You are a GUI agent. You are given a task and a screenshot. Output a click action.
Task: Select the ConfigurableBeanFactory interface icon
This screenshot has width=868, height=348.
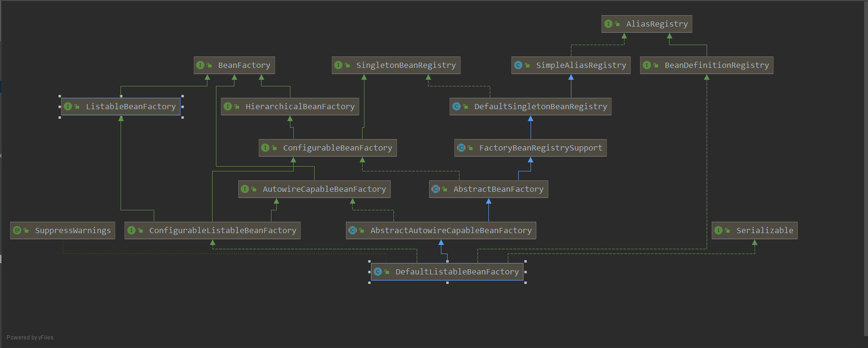click(x=265, y=148)
